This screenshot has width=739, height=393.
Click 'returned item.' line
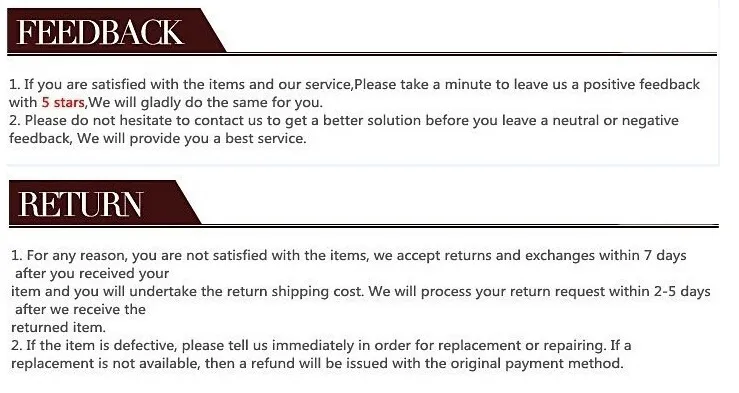pos(58,327)
